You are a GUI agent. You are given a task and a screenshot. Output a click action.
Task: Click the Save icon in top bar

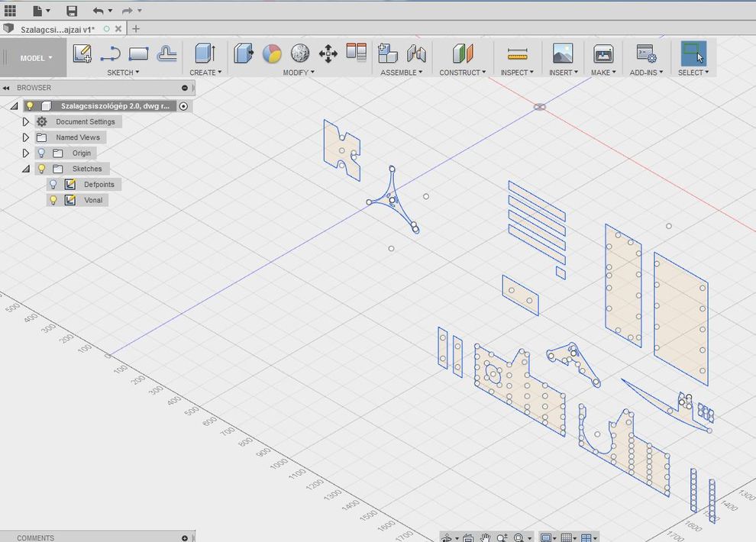coord(72,11)
